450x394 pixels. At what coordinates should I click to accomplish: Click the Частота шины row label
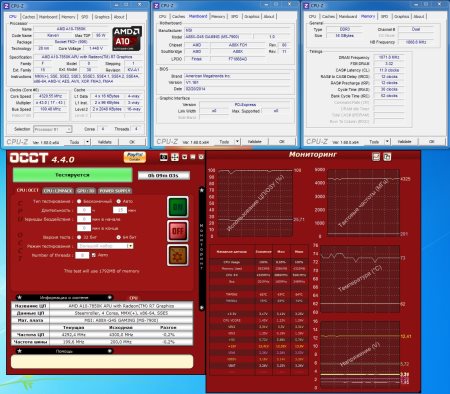click(30, 342)
